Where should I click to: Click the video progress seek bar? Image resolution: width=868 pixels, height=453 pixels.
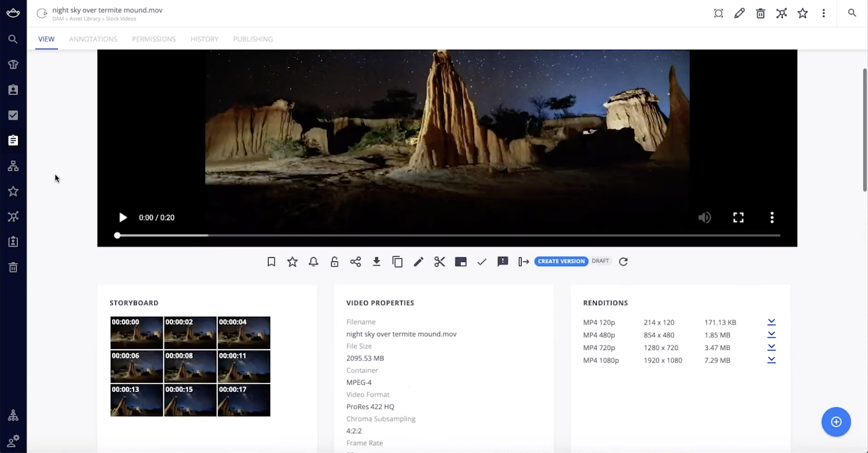coord(447,235)
